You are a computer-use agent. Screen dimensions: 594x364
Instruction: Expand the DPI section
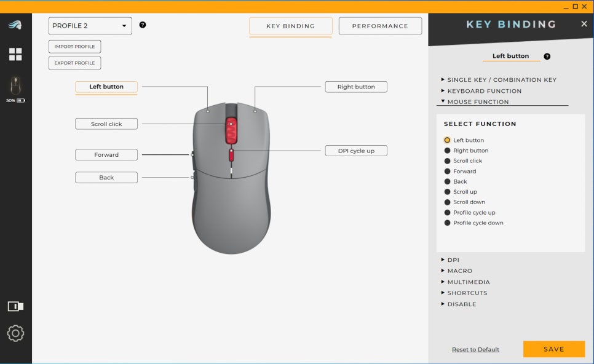tap(450, 260)
